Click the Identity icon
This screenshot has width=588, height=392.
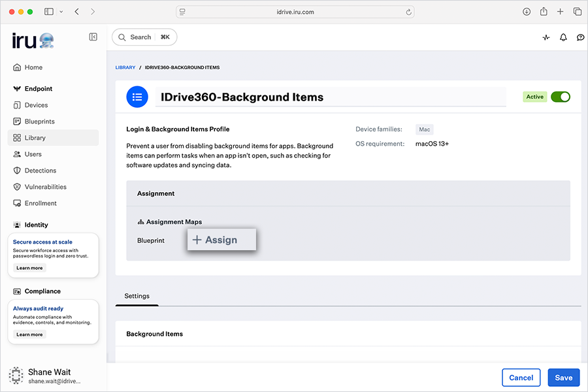pyautogui.click(x=17, y=225)
